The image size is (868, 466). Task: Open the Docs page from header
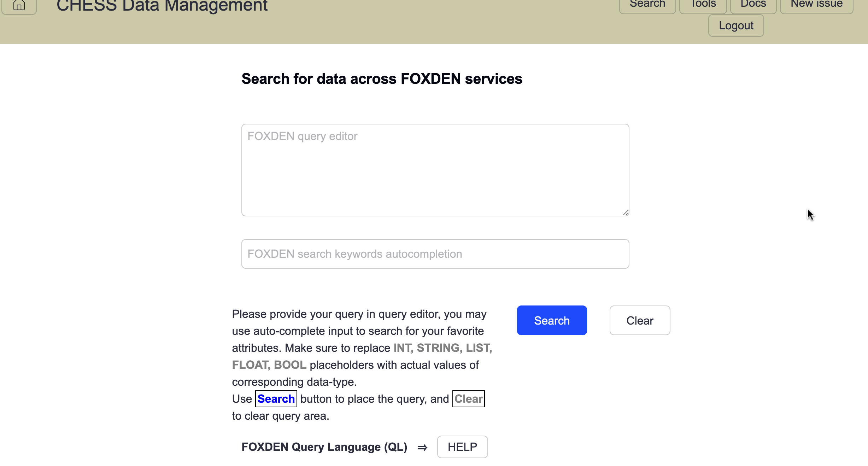click(753, 5)
